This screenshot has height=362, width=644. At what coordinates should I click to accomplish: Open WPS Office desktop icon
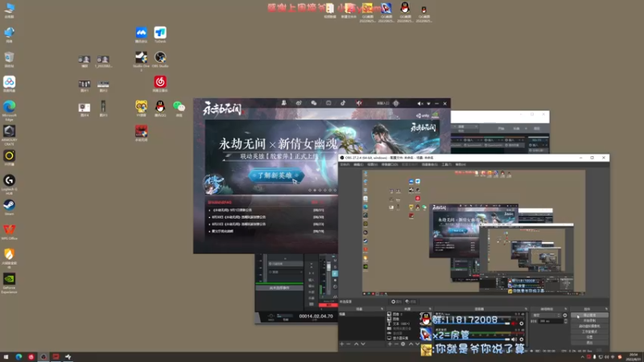[x=9, y=232]
